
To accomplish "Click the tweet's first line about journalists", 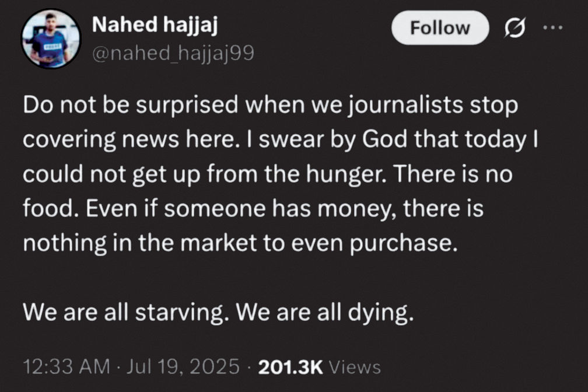I will point(270,106).
